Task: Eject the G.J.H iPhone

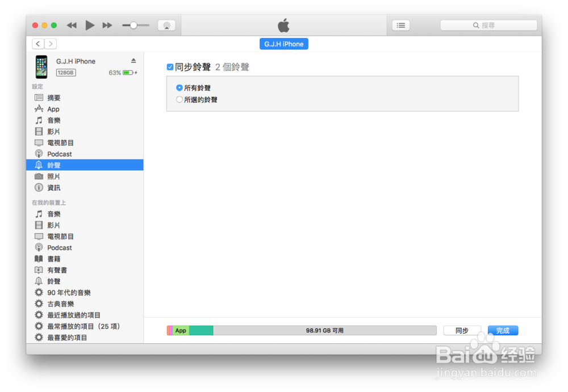Action: [132, 61]
